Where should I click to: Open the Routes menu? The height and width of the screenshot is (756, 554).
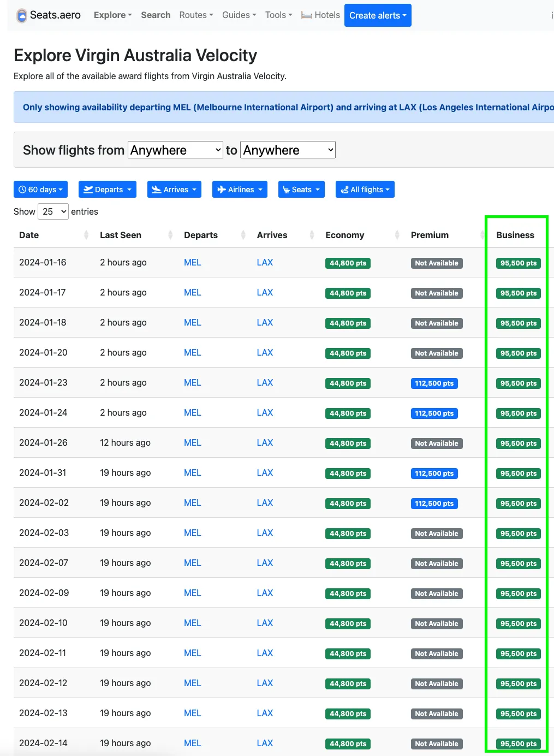[196, 15]
